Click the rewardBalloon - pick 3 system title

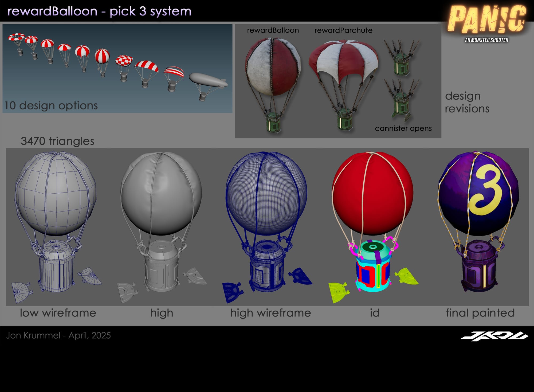tap(99, 11)
